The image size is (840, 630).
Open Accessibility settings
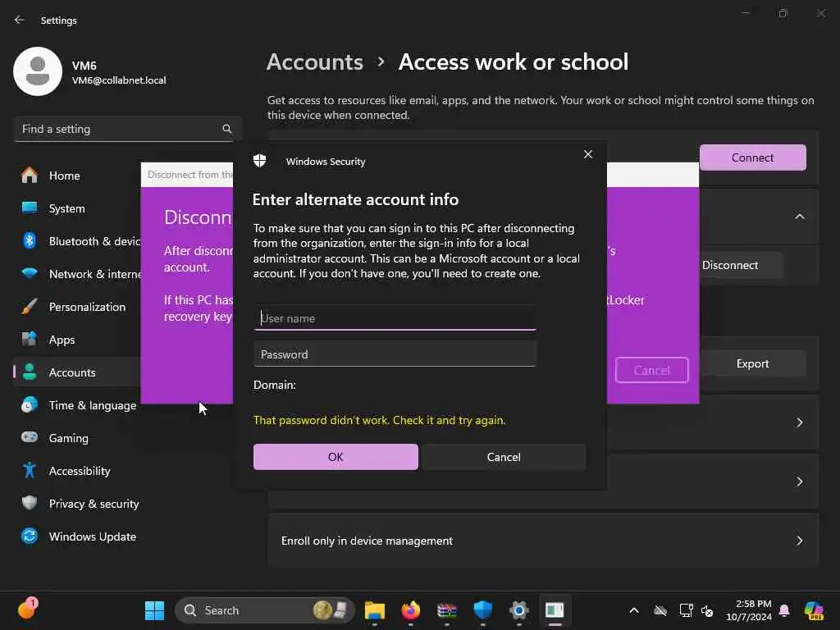pos(78,471)
